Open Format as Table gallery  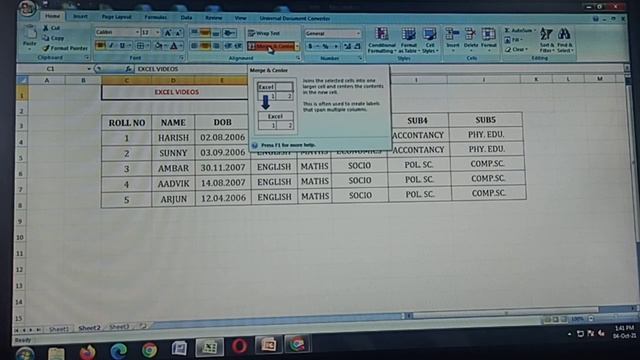pos(408,40)
